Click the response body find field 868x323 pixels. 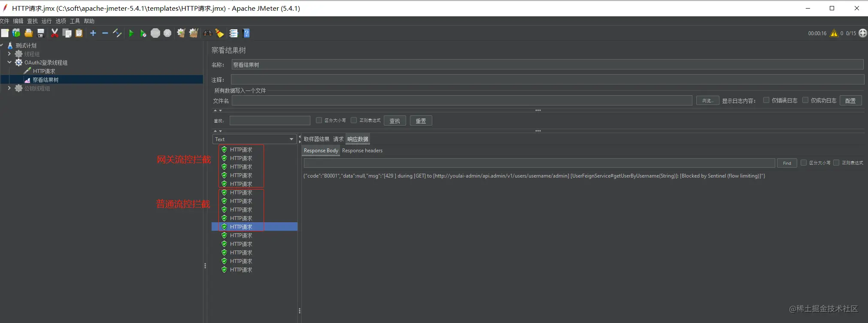point(539,163)
